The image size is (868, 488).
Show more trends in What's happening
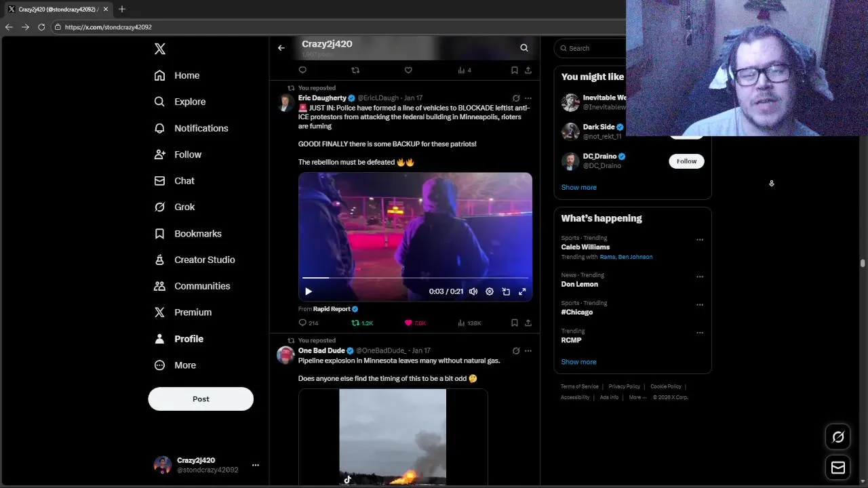tap(579, 362)
